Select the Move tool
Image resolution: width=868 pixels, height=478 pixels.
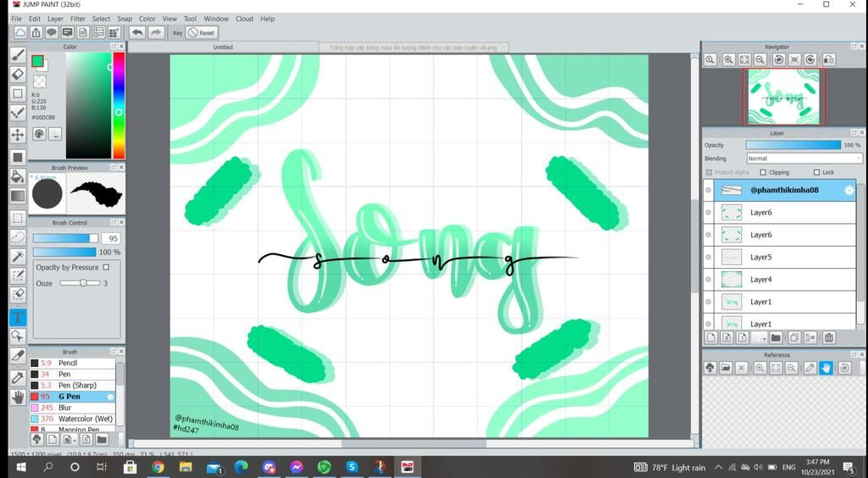pyautogui.click(x=18, y=135)
